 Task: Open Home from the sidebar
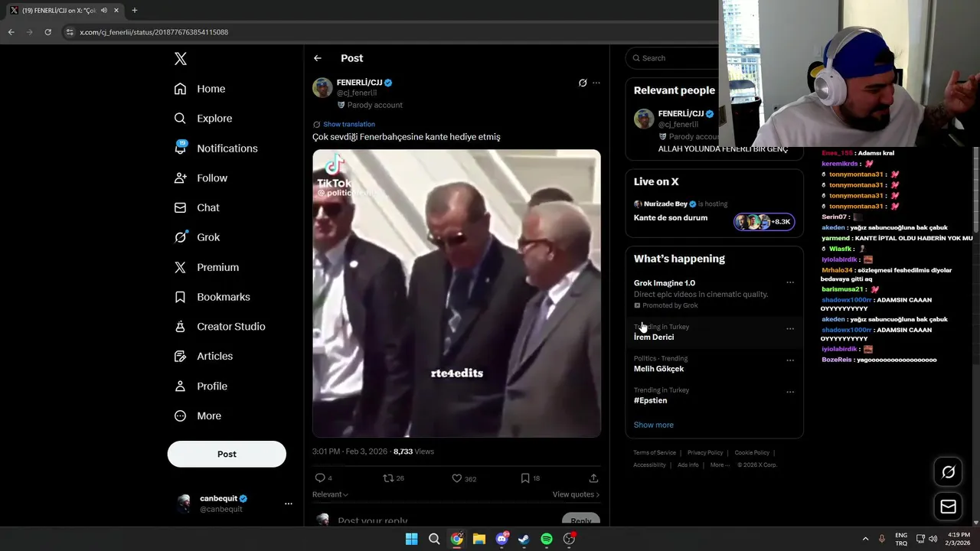tap(200, 89)
